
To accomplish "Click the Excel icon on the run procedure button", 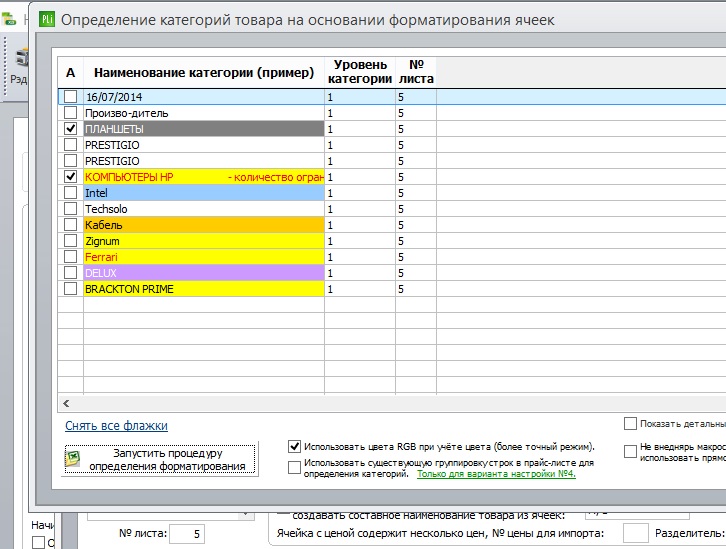I will [x=73, y=459].
